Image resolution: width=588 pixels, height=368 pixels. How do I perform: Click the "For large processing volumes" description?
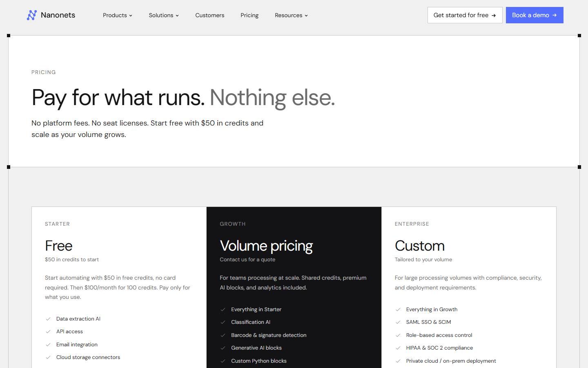(468, 283)
